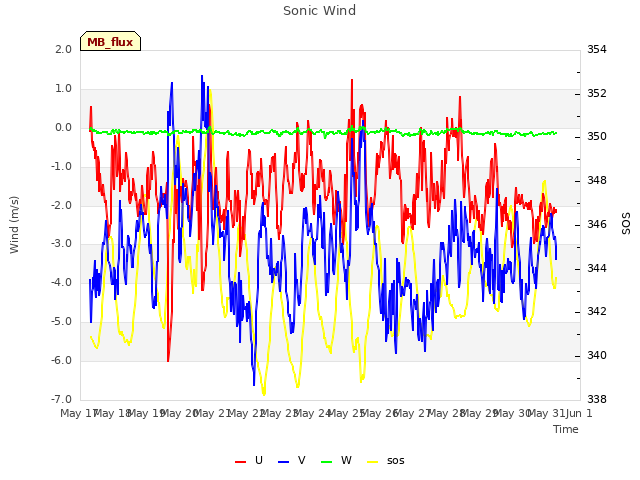Click the 344 right axis tick label
The image size is (640, 480).
pos(597,269)
